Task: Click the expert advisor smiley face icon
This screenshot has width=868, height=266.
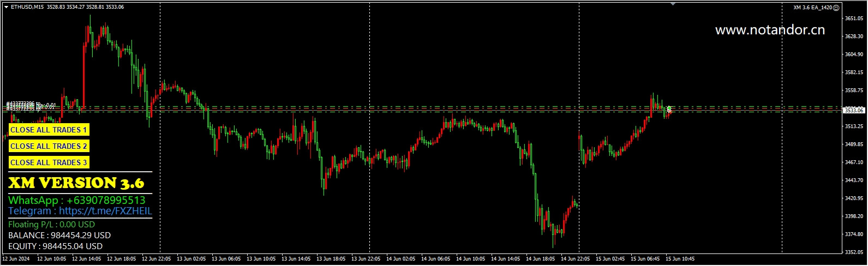Action: coord(836,7)
